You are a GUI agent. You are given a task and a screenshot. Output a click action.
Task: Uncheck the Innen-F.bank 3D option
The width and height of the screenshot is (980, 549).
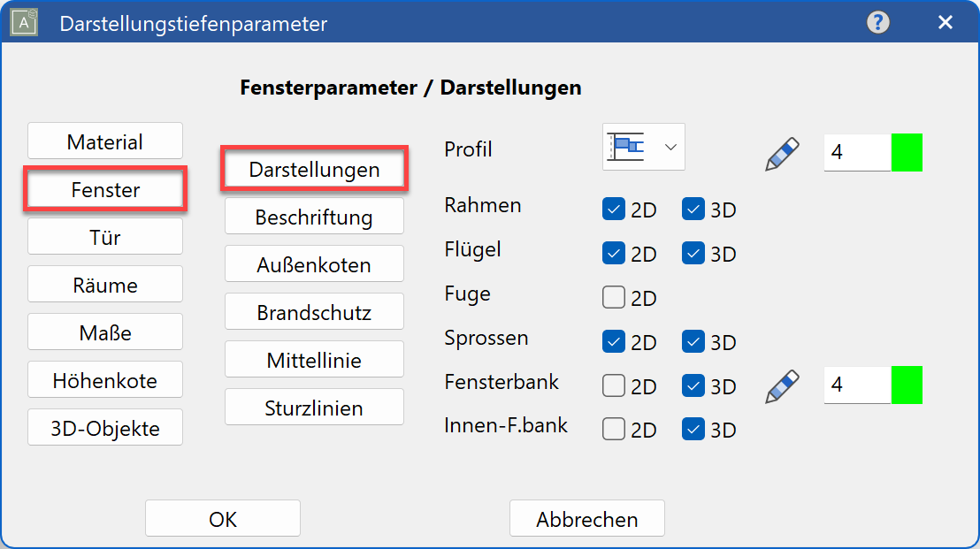[693, 429]
